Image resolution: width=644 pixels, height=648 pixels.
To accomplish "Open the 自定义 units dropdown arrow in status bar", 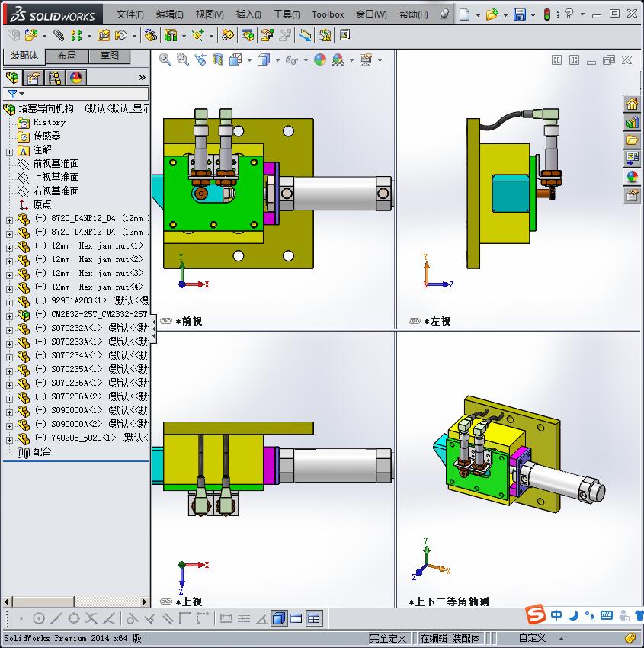I will coord(562,639).
